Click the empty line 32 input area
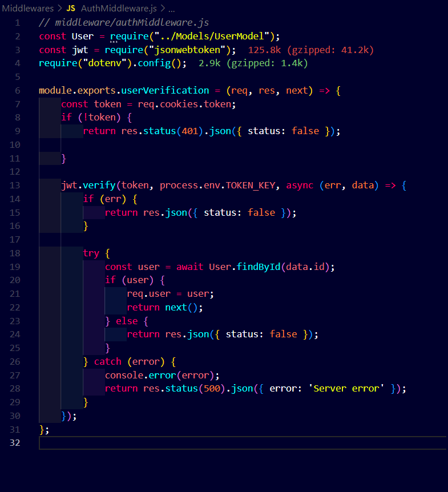 [243, 443]
